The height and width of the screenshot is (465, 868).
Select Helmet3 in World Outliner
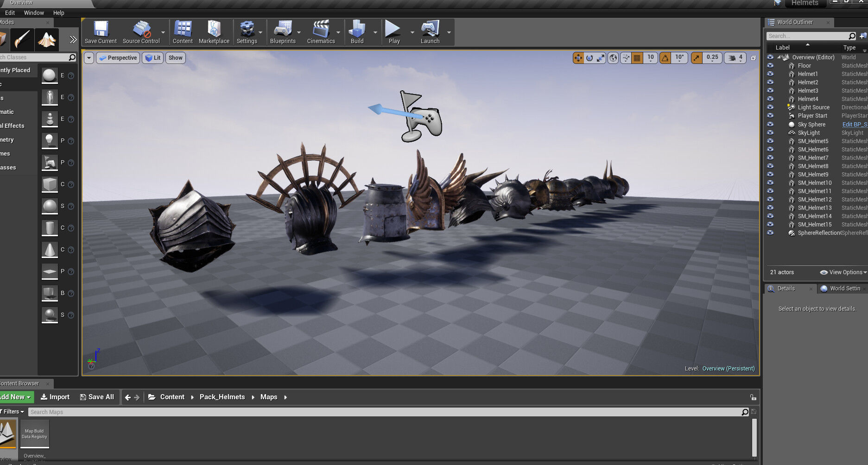tap(808, 91)
